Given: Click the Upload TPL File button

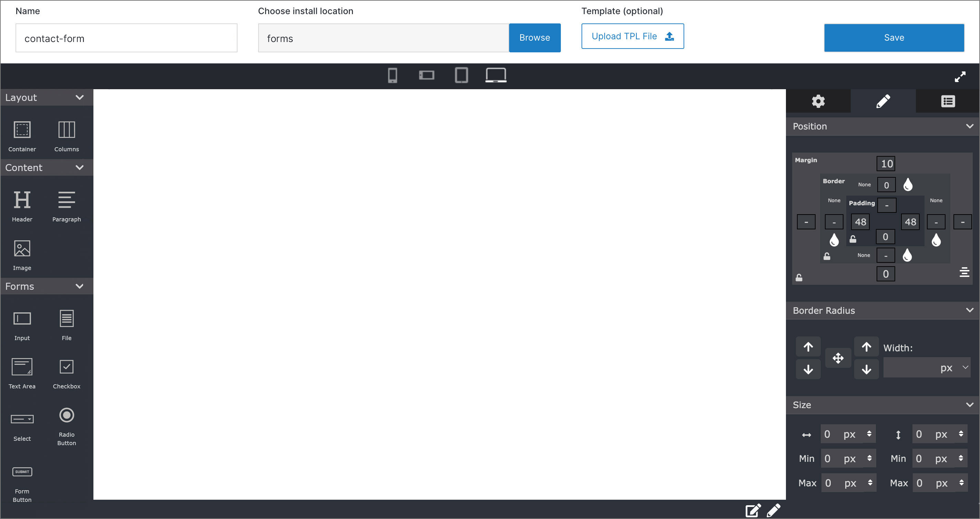Looking at the screenshot, I should [633, 36].
